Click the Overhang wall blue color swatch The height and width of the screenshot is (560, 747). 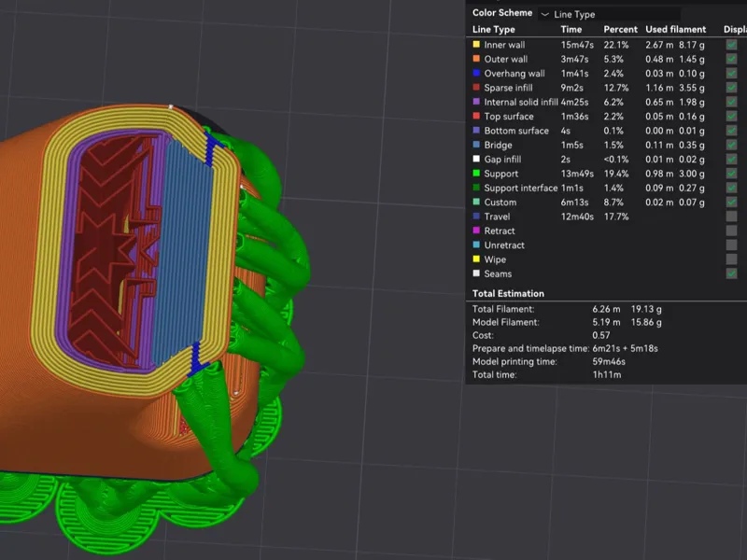(x=476, y=73)
